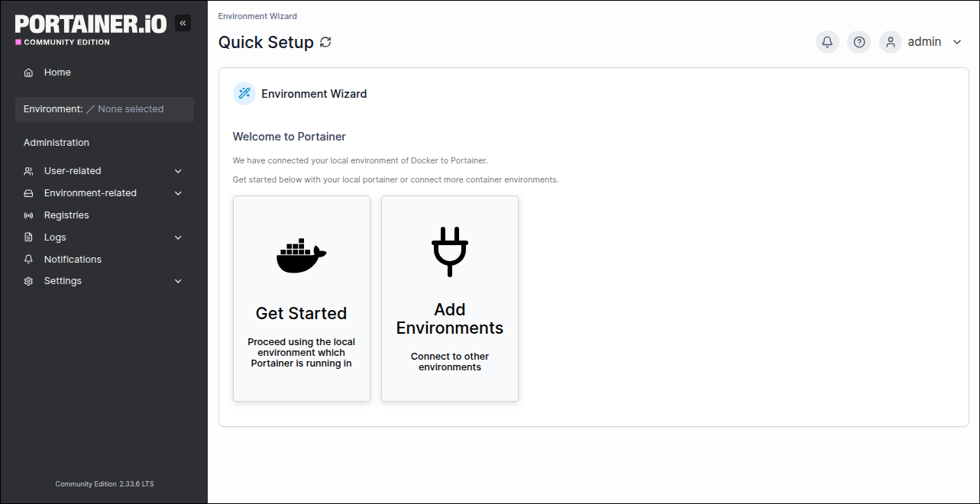Click the Get Started heading text
This screenshot has height=504, width=980.
(301, 313)
